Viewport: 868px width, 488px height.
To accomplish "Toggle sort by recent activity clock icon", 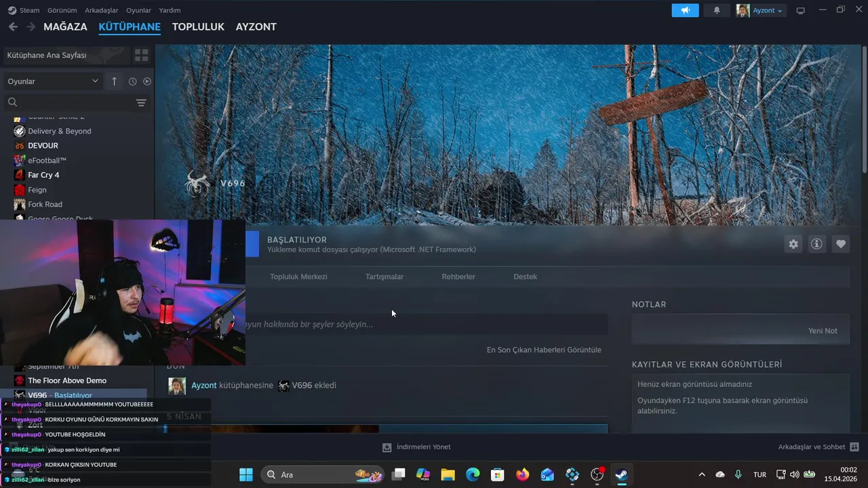I will point(132,81).
